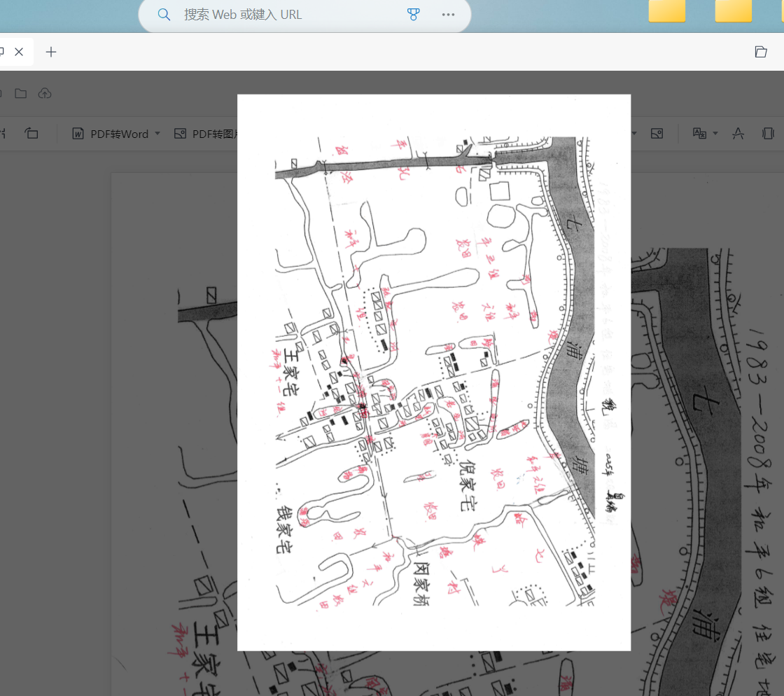The height and width of the screenshot is (696, 784).
Task: Click the rewards trophy icon in search bar
Action: click(x=413, y=15)
